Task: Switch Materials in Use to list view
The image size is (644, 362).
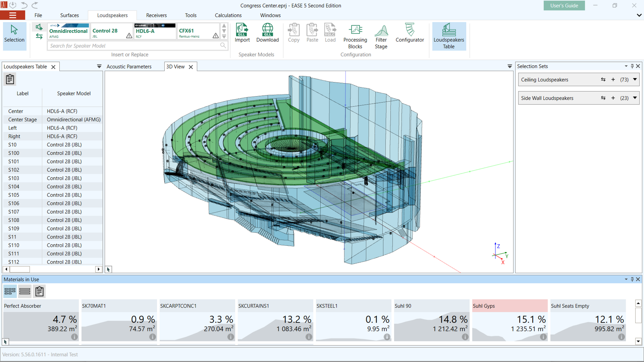Action: click(25, 291)
